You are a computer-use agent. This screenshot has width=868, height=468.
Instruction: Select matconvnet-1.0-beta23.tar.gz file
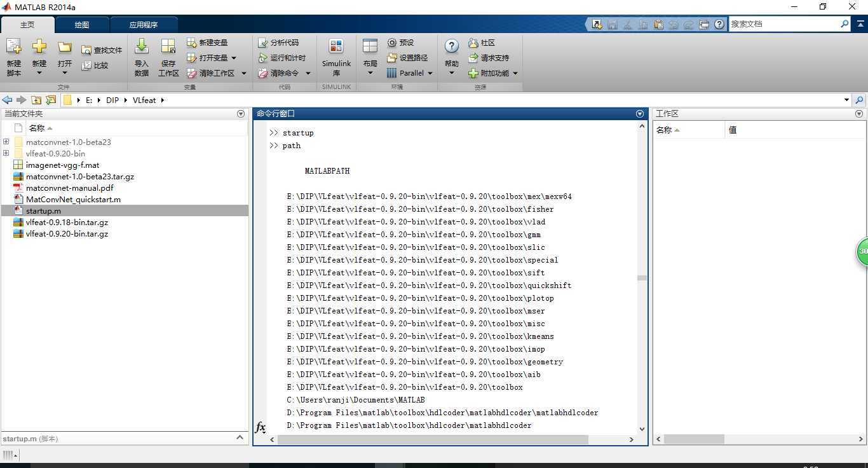tap(80, 176)
